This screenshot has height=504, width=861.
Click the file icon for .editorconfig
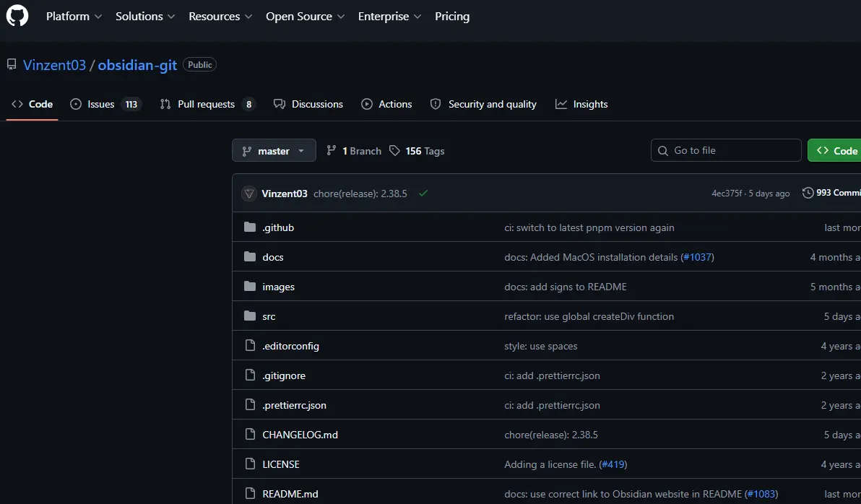pos(250,345)
